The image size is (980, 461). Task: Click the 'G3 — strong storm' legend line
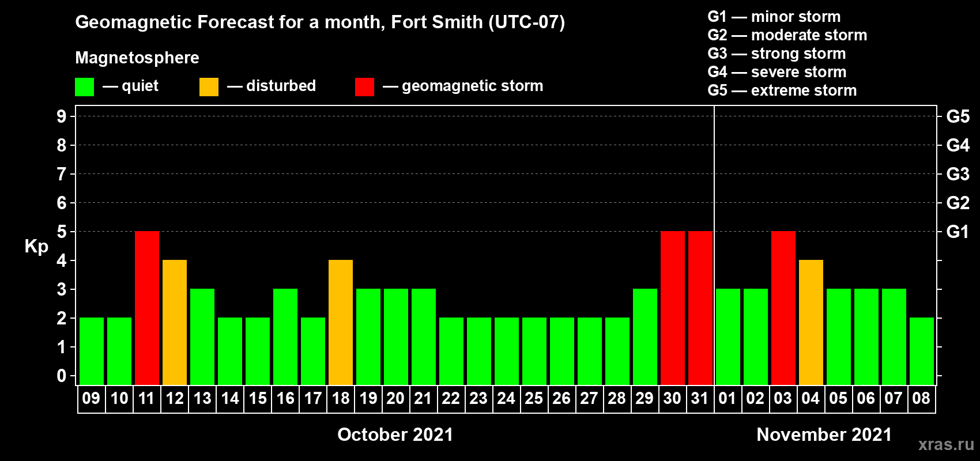pyautogui.click(x=777, y=54)
